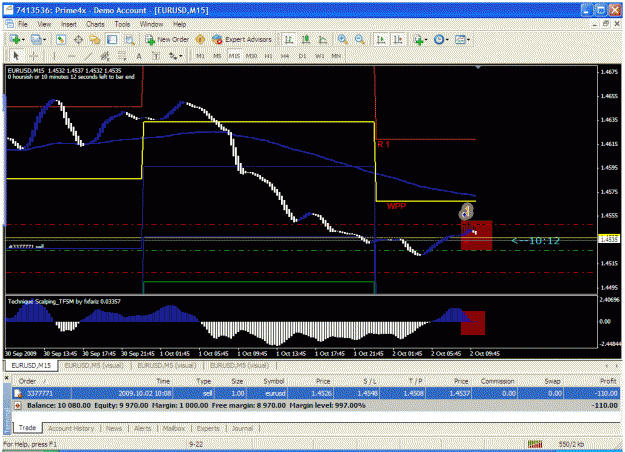Image resolution: width=625 pixels, height=452 pixels.
Task: Switch timeframe to M5
Action: pyautogui.click(x=217, y=56)
